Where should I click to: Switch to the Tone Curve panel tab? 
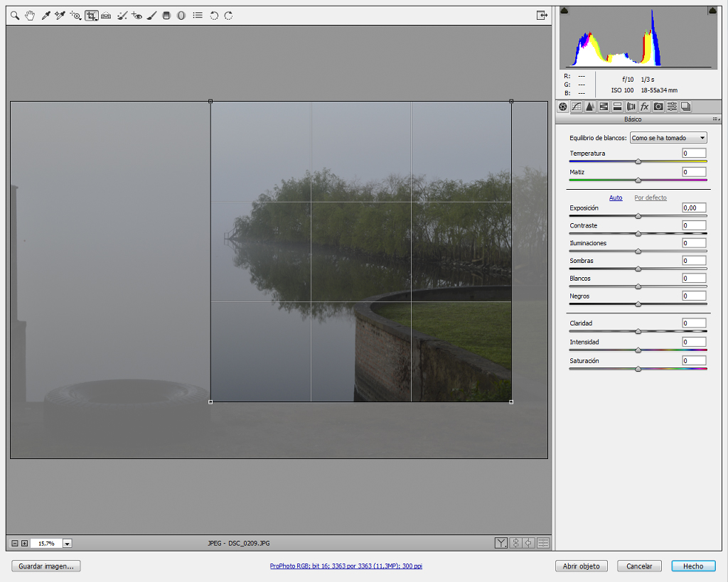pyautogui.click(x=576, y=107)
